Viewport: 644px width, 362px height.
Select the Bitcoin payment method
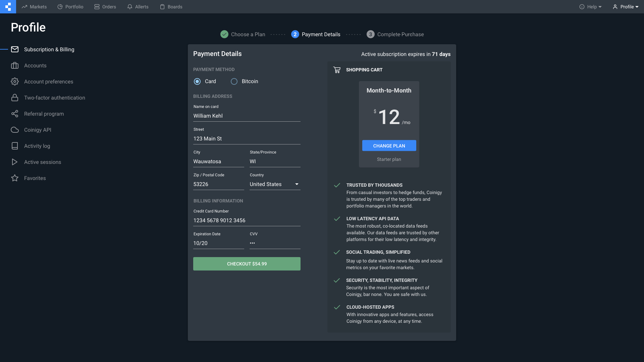click(x=234, y=81)
